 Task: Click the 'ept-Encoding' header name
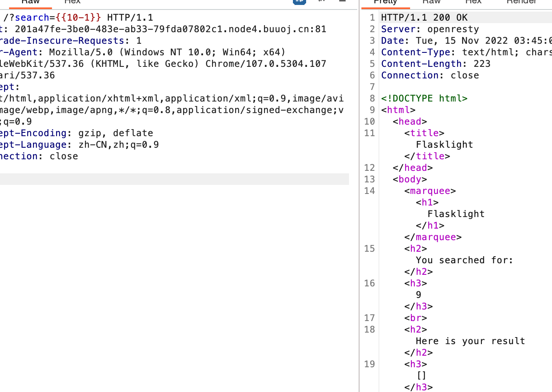[33, 133]
